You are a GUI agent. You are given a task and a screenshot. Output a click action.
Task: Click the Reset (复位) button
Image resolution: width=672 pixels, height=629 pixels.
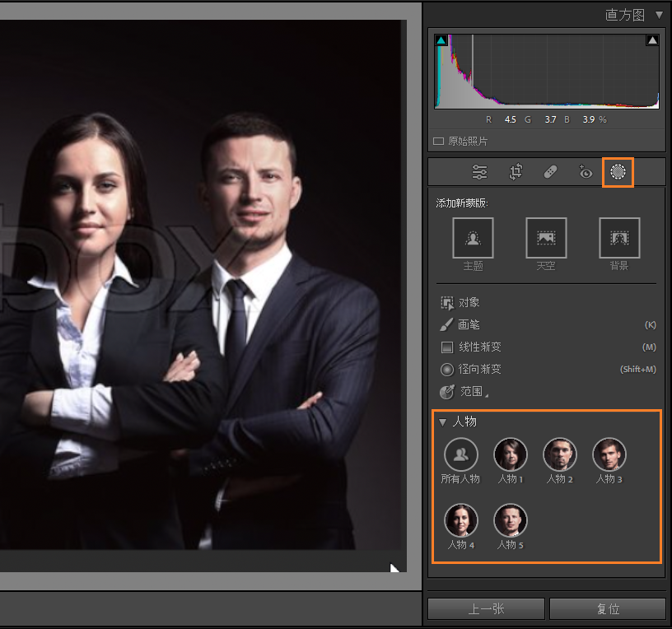coord(608,609)
